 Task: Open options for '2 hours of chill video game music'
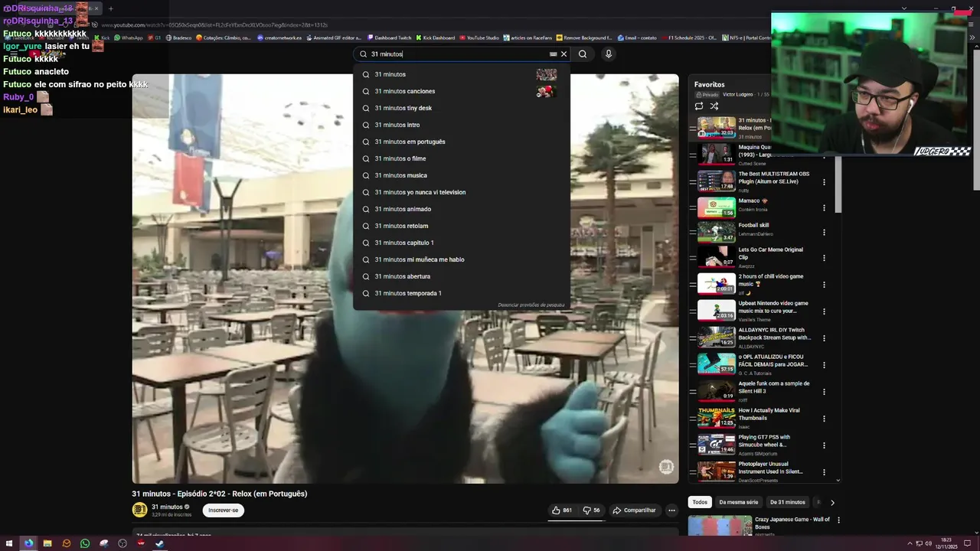824,285
